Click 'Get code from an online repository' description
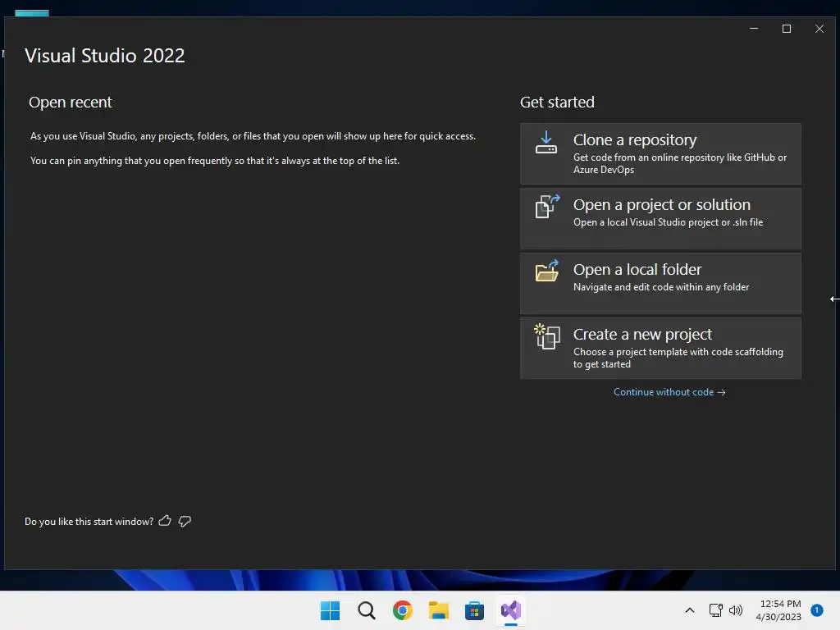Image resolution: width=840 pixels, height=630 pixels. 680,163
